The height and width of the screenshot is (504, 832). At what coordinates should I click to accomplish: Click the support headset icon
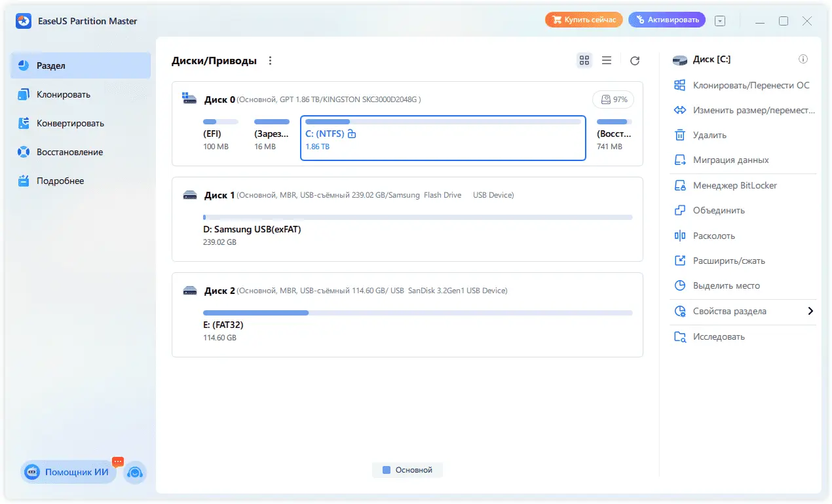135,472
